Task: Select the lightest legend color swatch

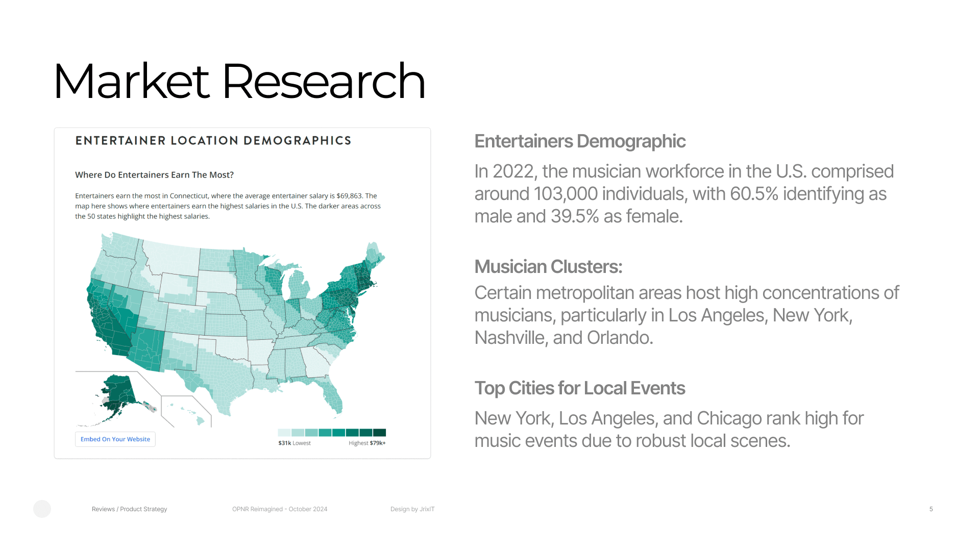Action: click(x=284, y=433)
